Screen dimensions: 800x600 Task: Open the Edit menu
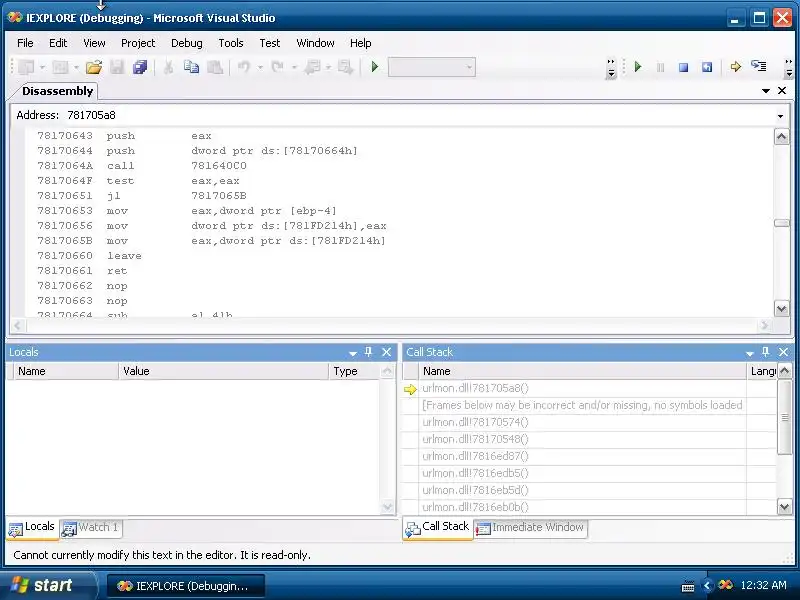pyautogui.click(x=58, y=43)
